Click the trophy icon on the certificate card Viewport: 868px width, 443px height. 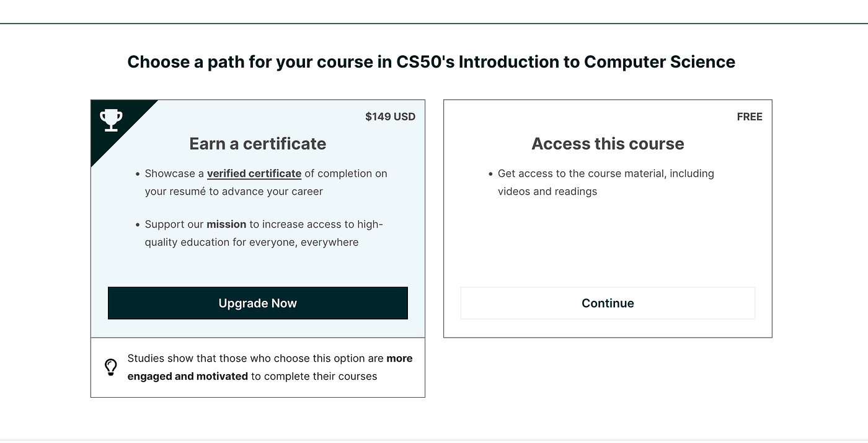[111, 119]
